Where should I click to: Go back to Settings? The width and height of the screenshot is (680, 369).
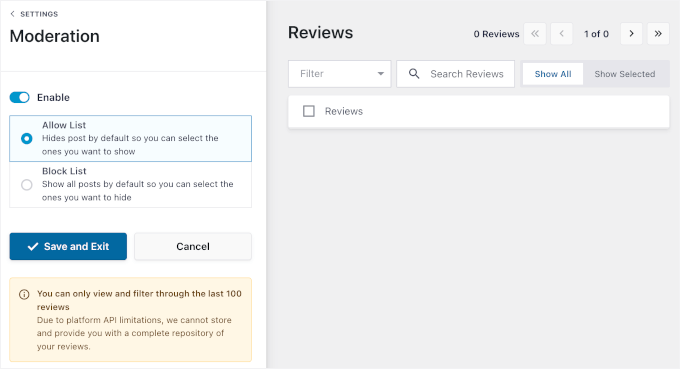point(34,14)
